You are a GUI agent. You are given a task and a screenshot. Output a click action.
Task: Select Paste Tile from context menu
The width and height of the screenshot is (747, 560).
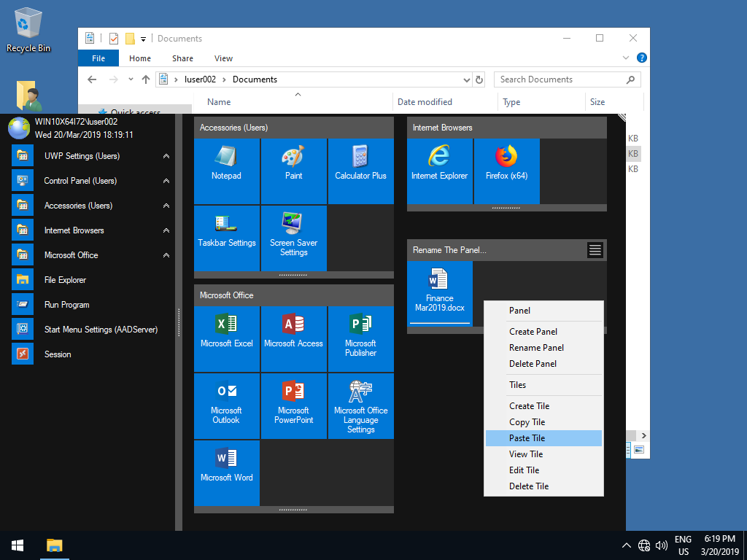pyautogui.click(x=527, y=438)
